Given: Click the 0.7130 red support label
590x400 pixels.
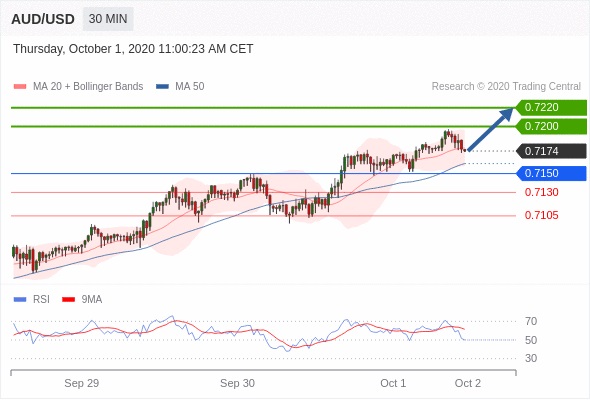Looking at the screenshot, I should click(541, 192).
